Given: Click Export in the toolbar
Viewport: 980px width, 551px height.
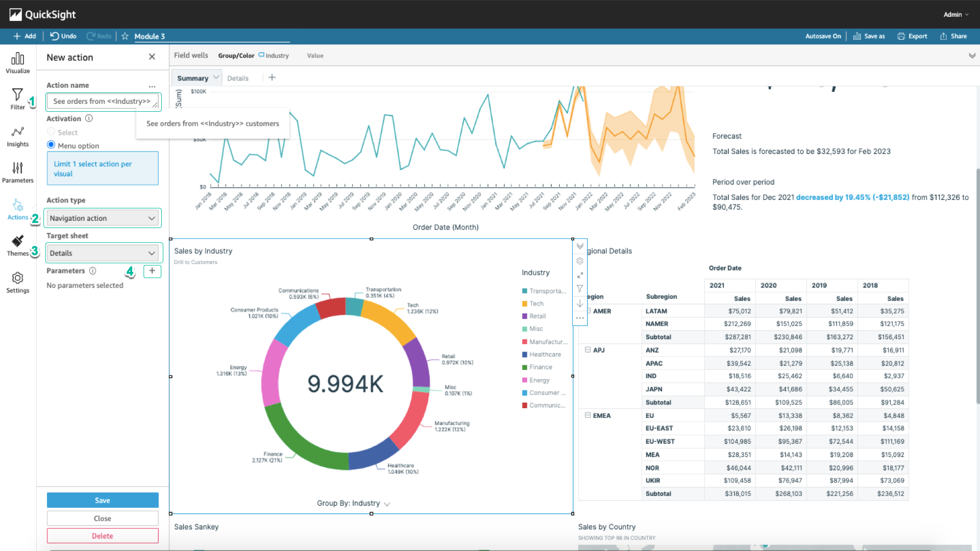Looking at the screenshot, I should (912, 36).
